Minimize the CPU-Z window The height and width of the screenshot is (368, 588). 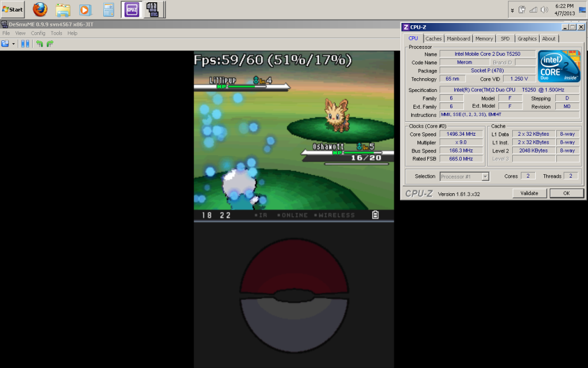tap(565, 27)
